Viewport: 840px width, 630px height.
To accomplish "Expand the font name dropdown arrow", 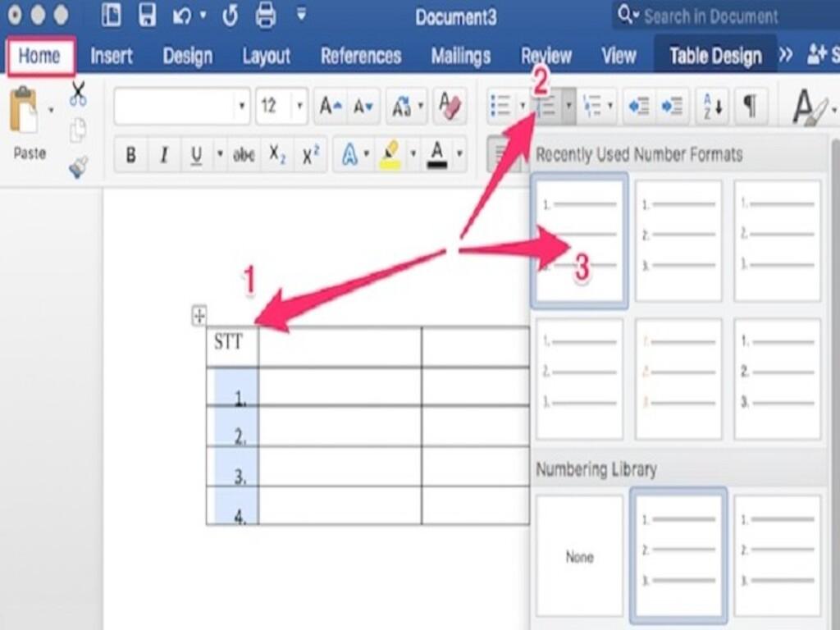I will [x=241, y=107].
